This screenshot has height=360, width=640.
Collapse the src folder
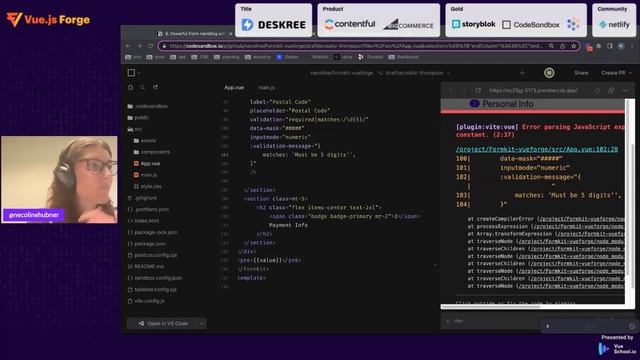(135, 129)
